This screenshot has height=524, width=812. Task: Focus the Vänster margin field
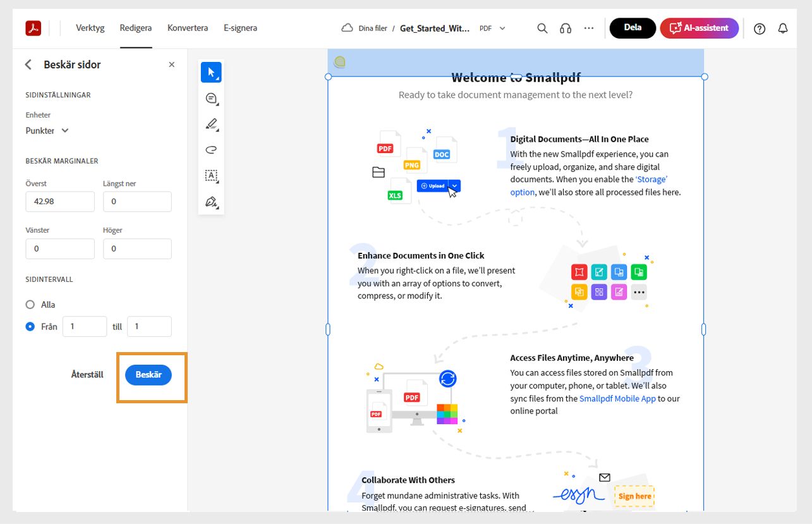tap(60, 248)
